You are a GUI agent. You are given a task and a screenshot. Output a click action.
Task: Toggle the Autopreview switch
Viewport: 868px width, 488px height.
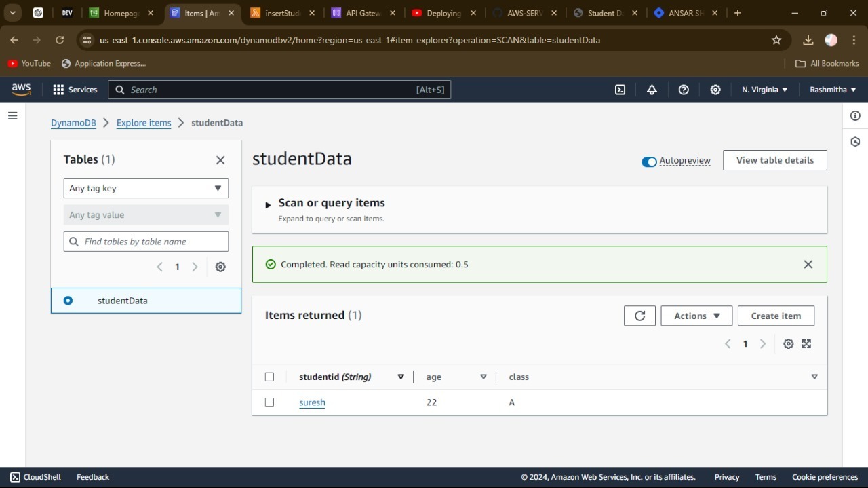tap(649, 162)
